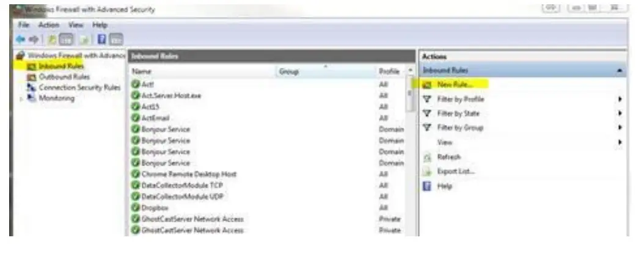Click the Refresh icon in the Actions pane
Viewport: 644px width, 254px height.
427,157
